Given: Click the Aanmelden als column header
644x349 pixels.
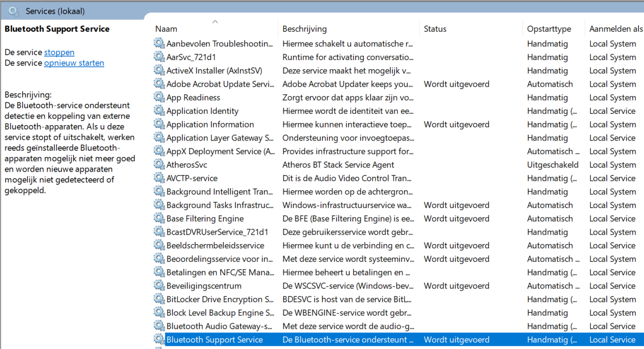Looking at the screenshot, I should click(x=615, y=29).
